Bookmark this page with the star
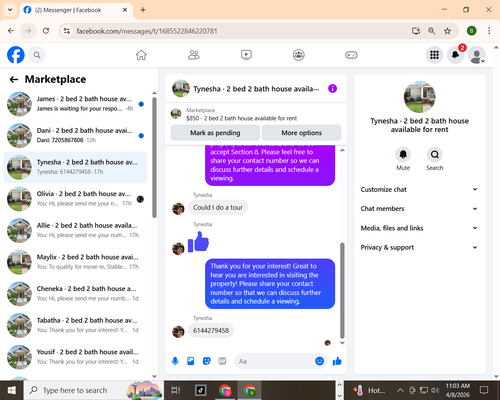The width and height of the screenshot is (500, 400). point(447,31)
